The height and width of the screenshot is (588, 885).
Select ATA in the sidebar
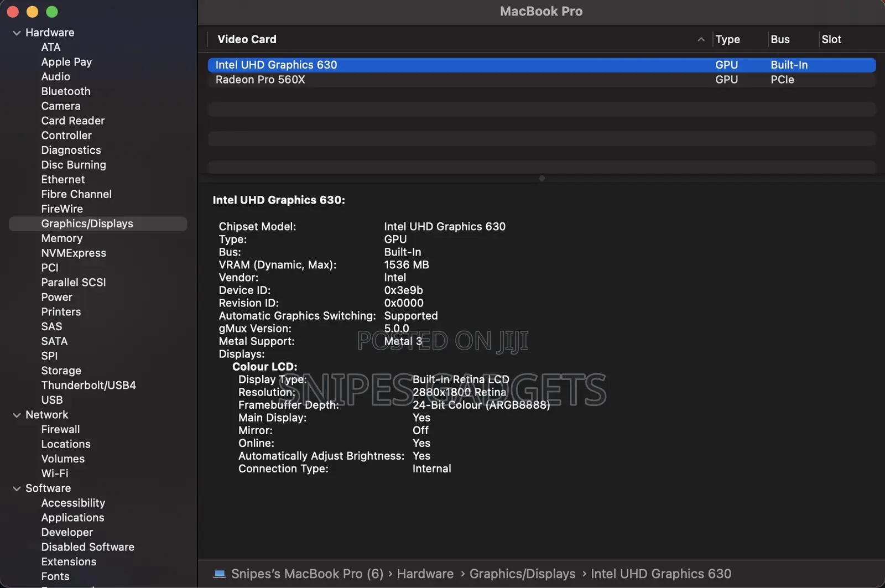pyautogui.click(x=51, y=48)
